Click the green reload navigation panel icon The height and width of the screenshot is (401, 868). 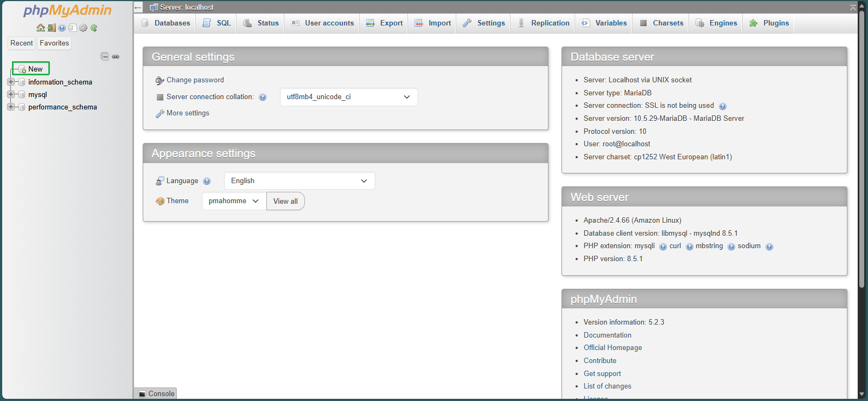pyautogui.click(x=94, y=28)
